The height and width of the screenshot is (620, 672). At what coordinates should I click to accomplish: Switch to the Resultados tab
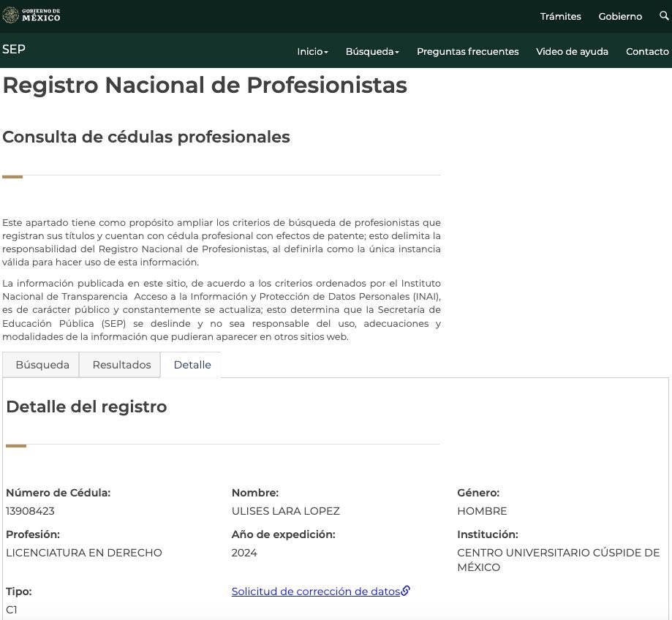point(121,365)
